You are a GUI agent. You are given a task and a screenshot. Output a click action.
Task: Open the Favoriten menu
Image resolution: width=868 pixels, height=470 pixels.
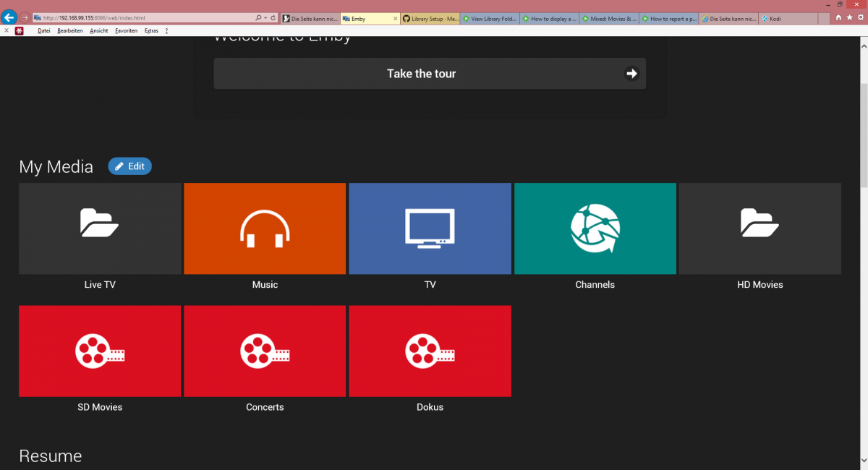pos(126,31)
